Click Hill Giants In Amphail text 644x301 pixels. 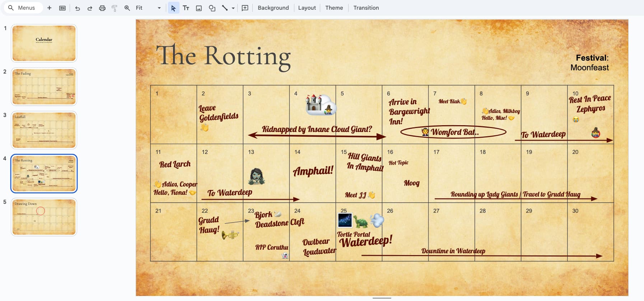click(x=365, y=162)
